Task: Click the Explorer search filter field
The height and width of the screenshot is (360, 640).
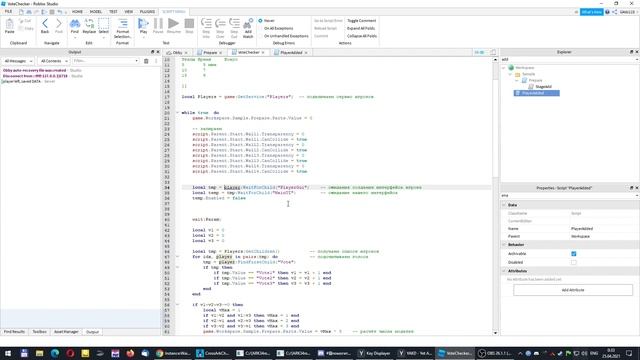Action: point(569,60)
